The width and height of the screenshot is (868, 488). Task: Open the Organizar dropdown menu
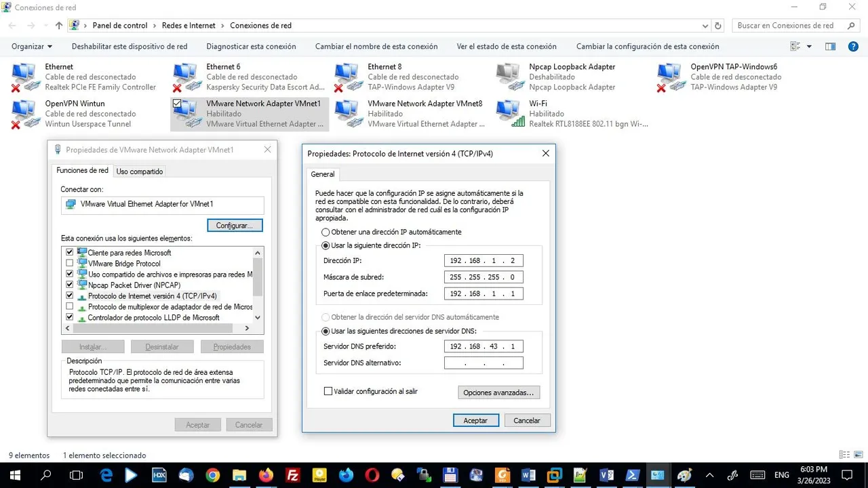(x=32, y=46)
